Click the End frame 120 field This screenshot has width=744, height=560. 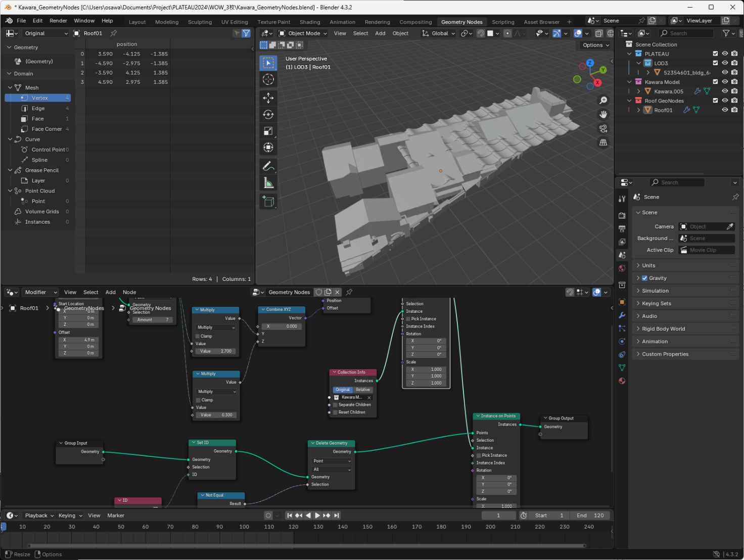pyautogui.click(x=590, y=516)
